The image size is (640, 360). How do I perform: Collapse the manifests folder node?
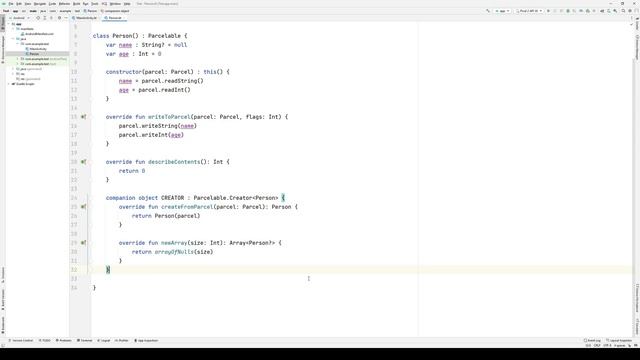tap(13, 29)
